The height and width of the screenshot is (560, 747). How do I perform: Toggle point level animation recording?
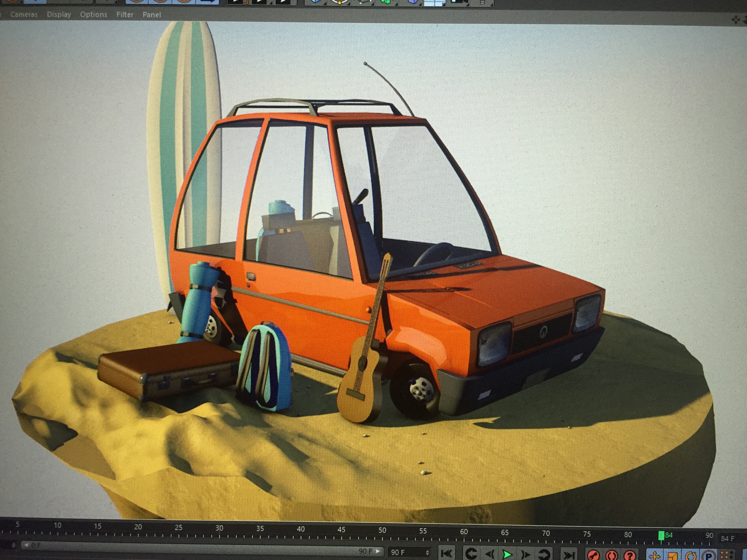(x=726, y=555)
